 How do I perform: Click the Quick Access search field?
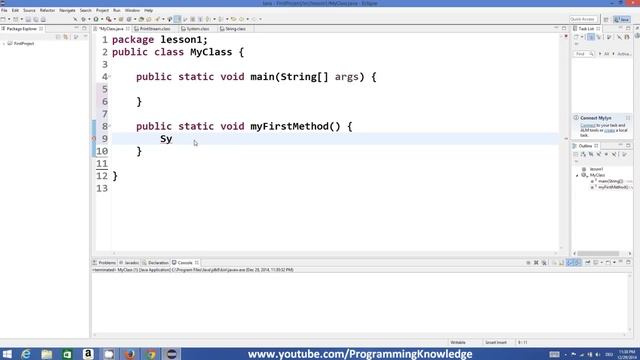[x=583, y=19]
